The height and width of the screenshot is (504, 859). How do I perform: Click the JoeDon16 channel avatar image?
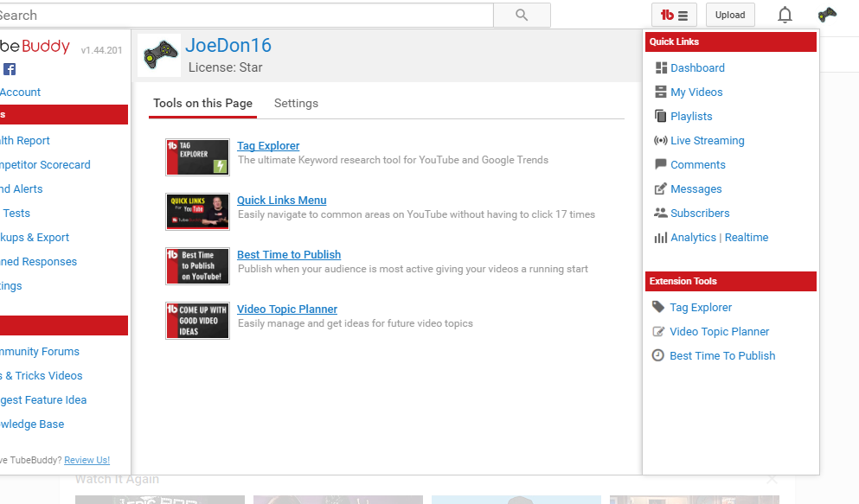pos(159,55)
